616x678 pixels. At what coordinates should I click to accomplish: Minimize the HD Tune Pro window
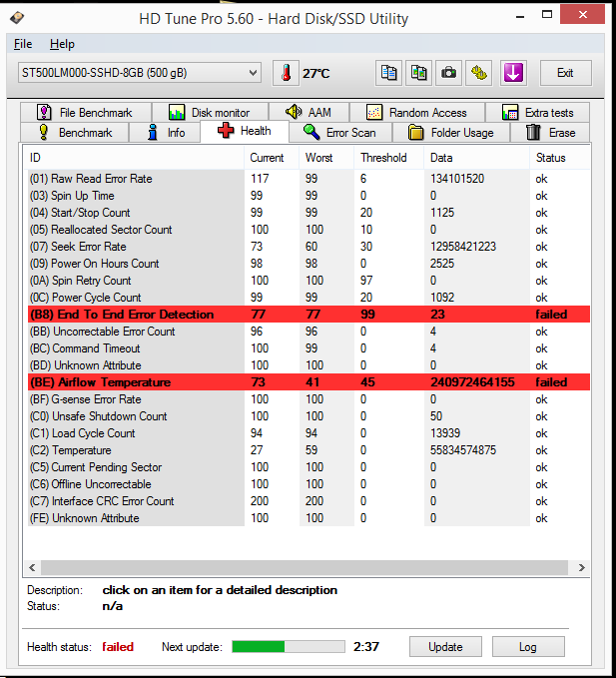pos(520,16)
